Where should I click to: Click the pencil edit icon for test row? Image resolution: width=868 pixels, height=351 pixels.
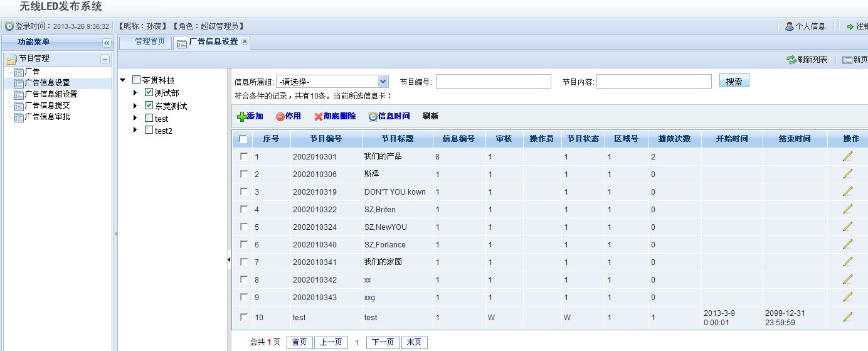(x=847, y=317)
